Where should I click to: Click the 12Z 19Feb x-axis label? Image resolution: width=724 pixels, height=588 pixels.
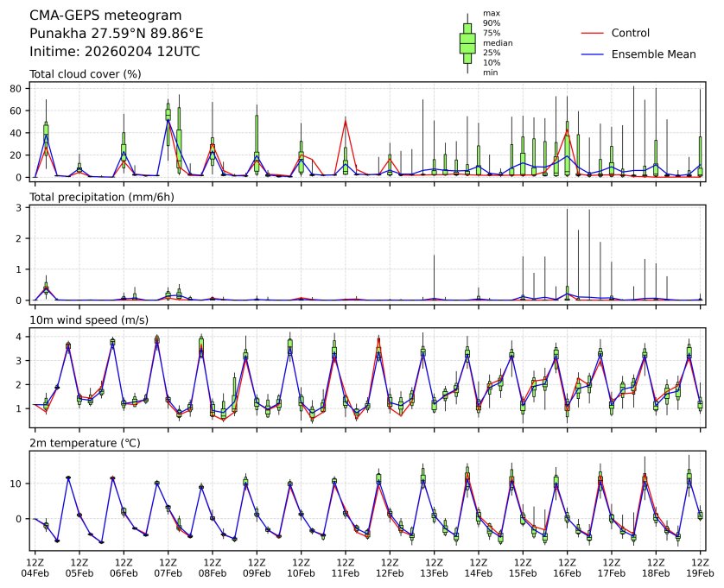pyautogui.click(x=700, y=566)
